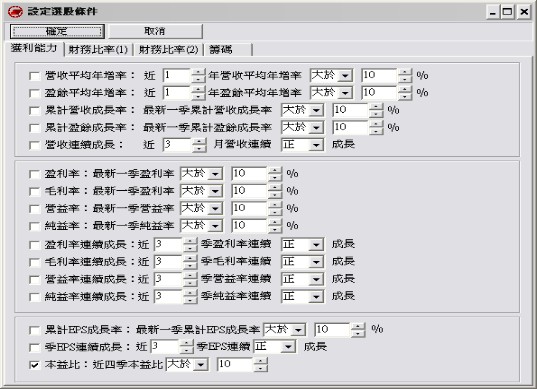
Task: Click the years field for 營收平均年增率
Action: tap(177, 75)
